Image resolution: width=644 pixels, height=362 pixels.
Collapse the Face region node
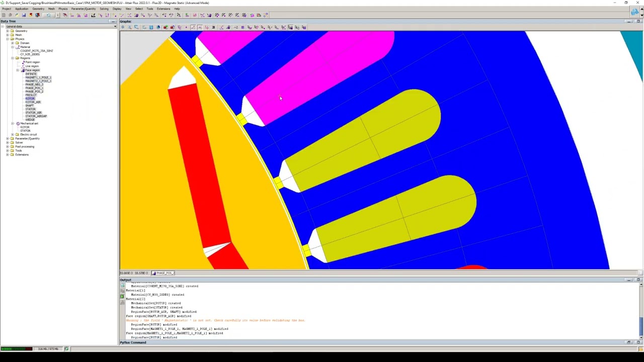coord(18,70)
